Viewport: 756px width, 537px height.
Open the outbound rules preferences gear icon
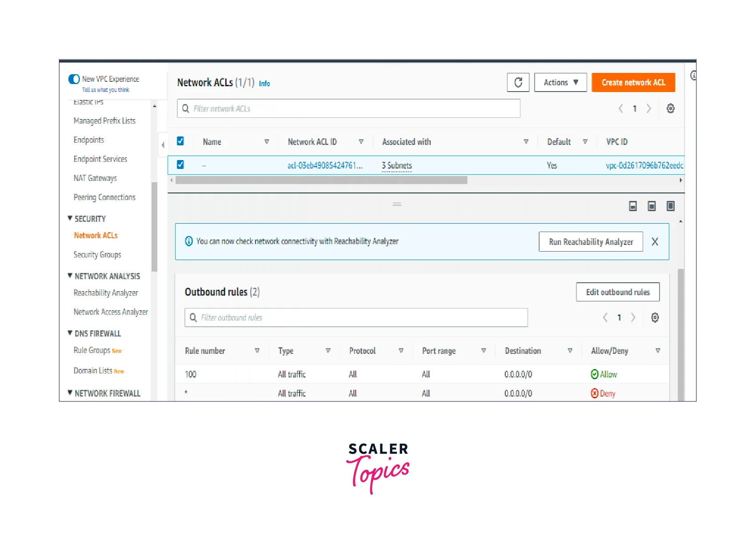[655, 317]
